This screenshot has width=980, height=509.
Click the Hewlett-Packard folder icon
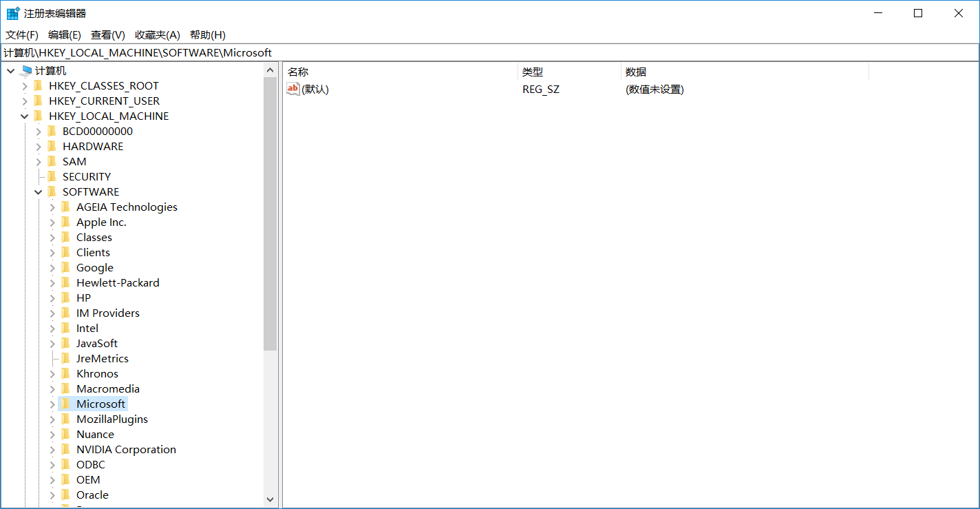(x=66, y=282)
